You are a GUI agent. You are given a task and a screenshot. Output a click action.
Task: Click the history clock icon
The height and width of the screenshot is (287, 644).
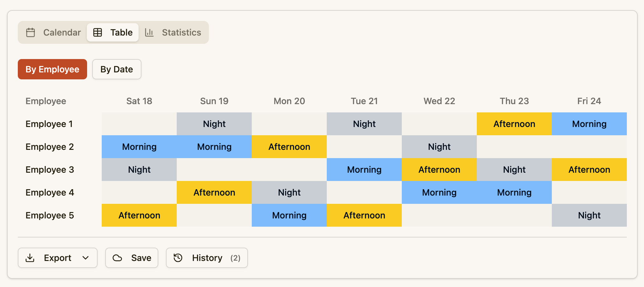[178, 258]
